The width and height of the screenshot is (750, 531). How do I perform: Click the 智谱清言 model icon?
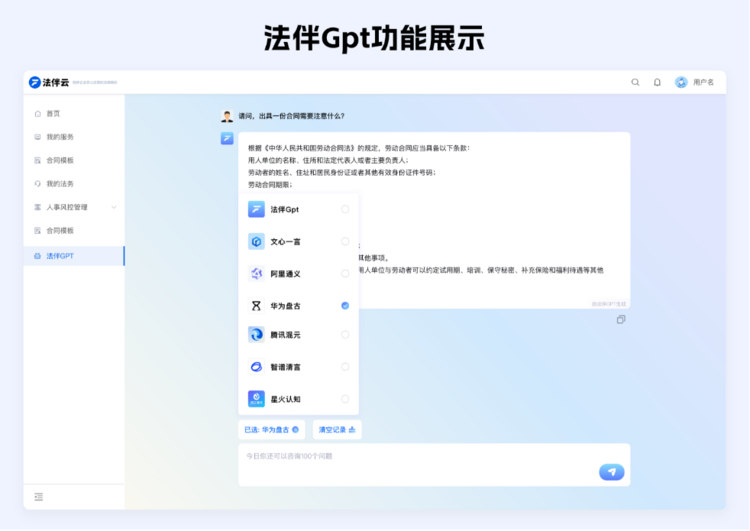click(x=256, y=366)
